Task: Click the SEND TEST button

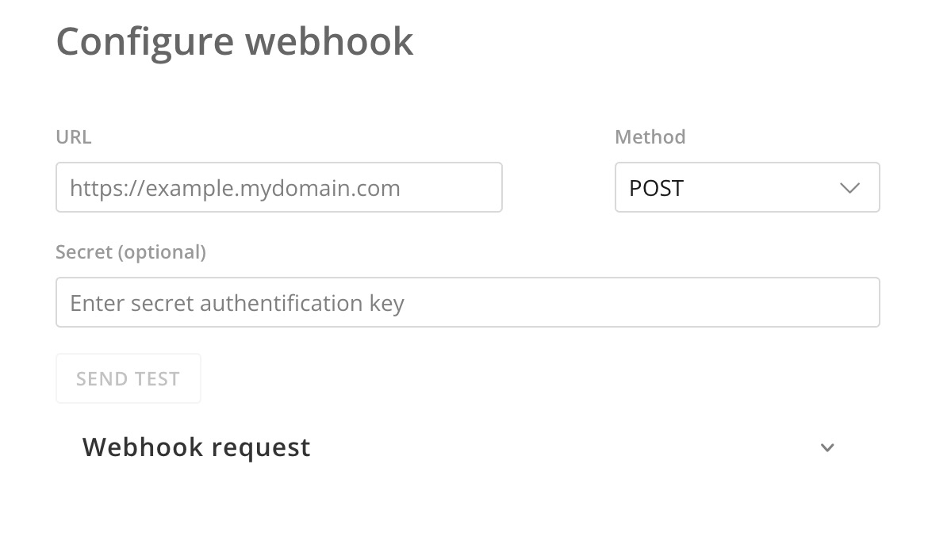Action: (x=128, y=378)
